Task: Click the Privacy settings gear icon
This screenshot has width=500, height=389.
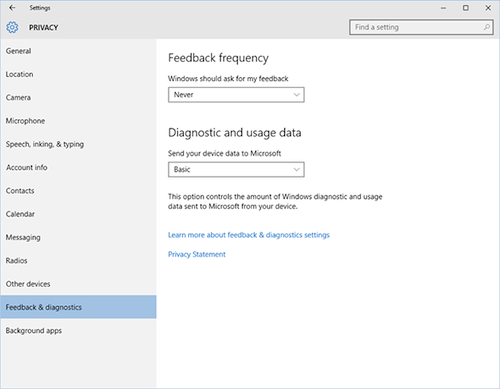Action: point(12,27)
